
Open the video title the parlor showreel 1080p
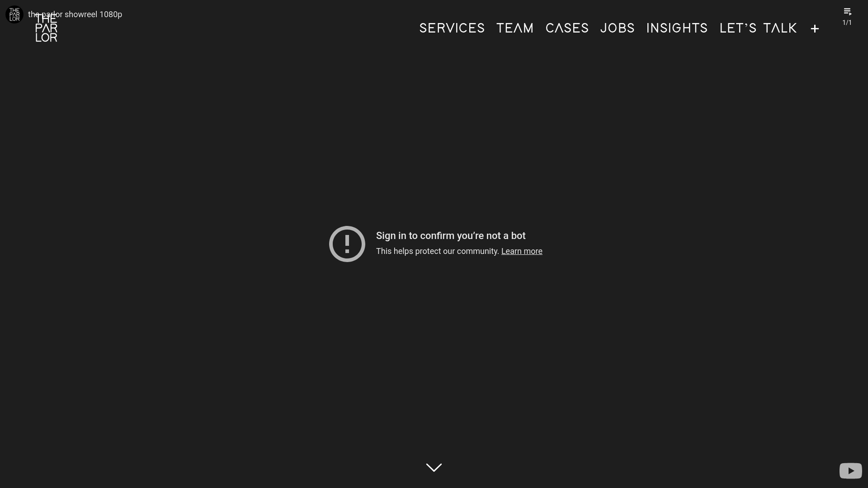75,14
